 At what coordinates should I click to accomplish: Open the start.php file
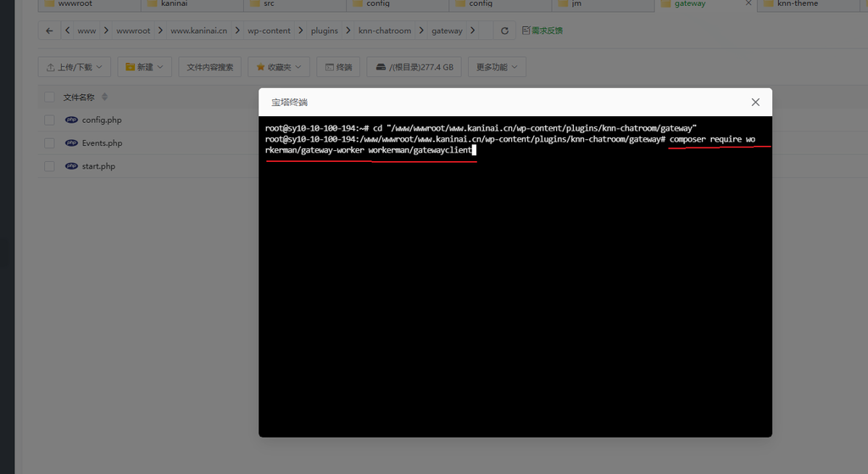pos(98,166)
